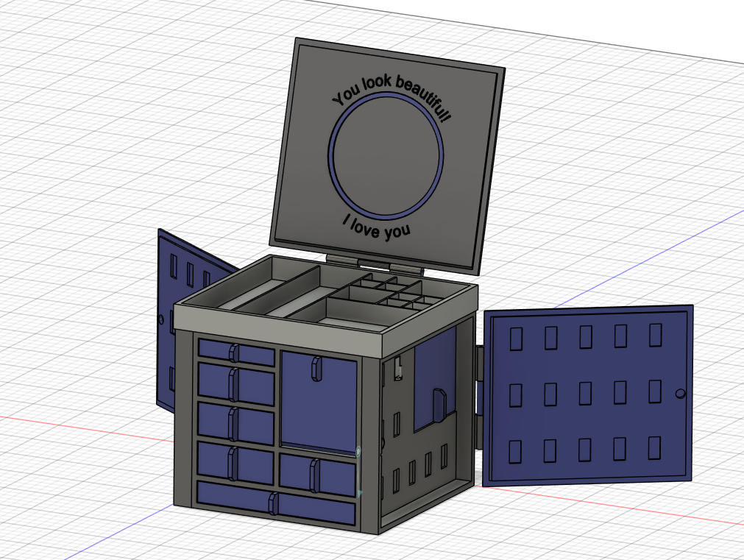744x560 pixels.
Task: Select the "I love you" engraved text
Action: pyautogui.click(x=377, y=228)
